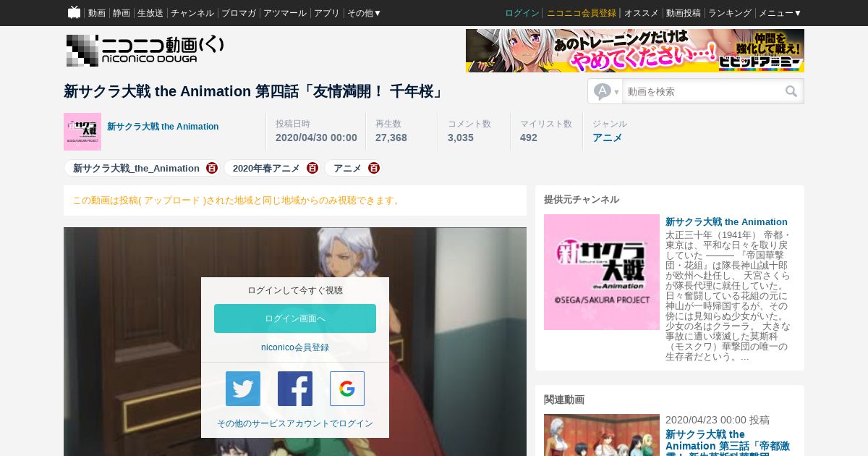The width and height of the screenshot is (868, 456).
Task: Open チャンネル in the top navigation
Action: (192, 13)
